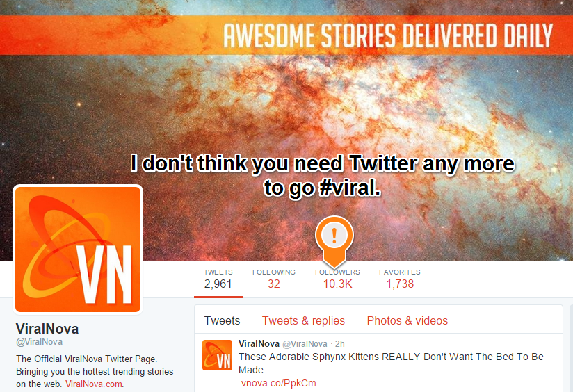Open the Tweets count 2,961
573x392 pixels.
tap(218, 279)
